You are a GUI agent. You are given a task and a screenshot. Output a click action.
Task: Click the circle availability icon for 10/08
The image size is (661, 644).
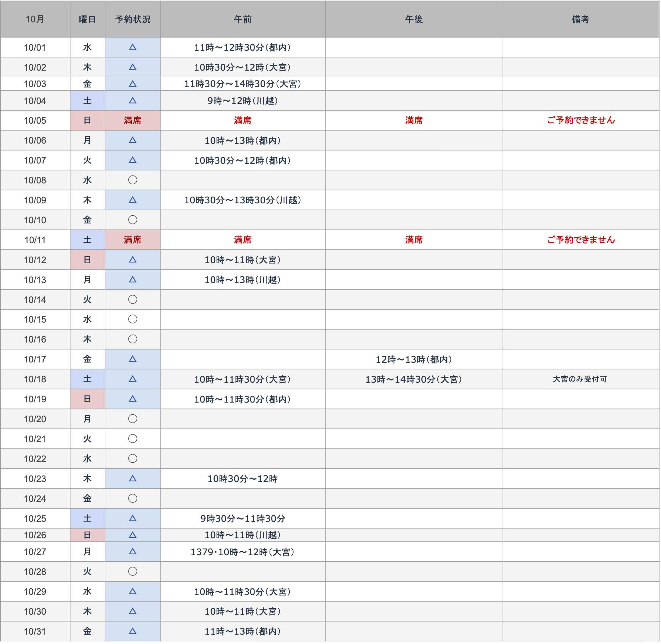point(133,180)
